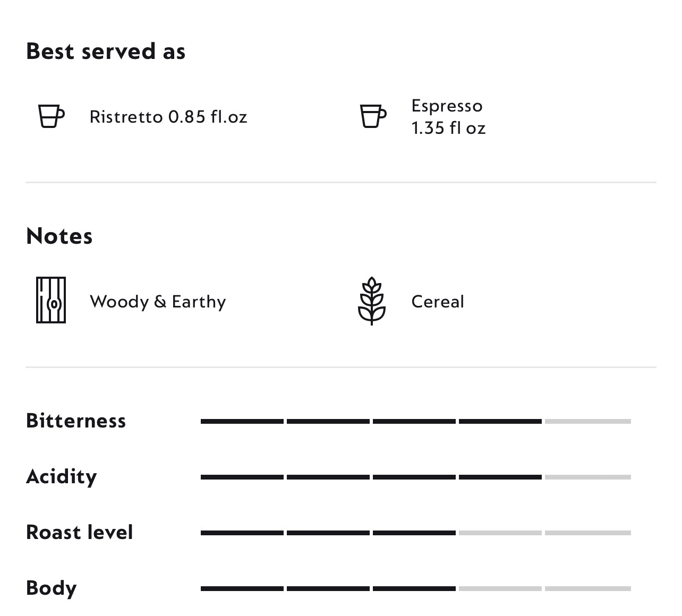
Task: Click the first segment of Acidity scale
Action: (242, 477)
